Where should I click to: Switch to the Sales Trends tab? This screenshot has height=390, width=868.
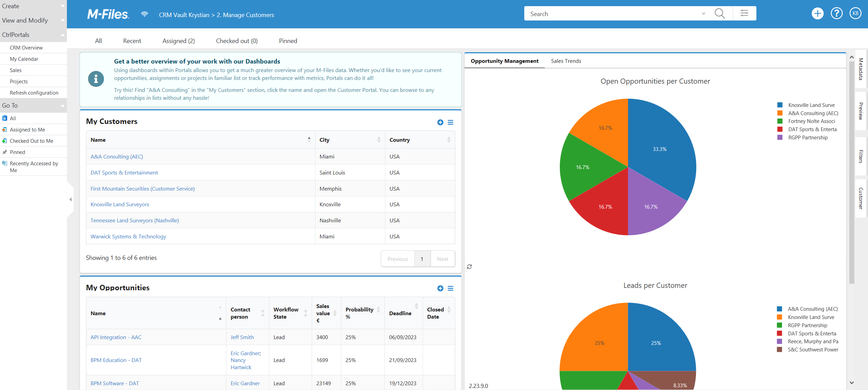(566, 60)
